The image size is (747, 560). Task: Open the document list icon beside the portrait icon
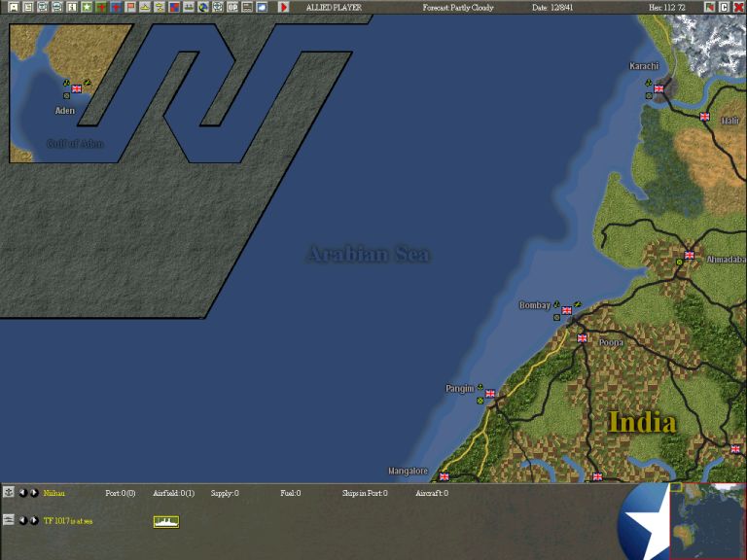(28, 7)
